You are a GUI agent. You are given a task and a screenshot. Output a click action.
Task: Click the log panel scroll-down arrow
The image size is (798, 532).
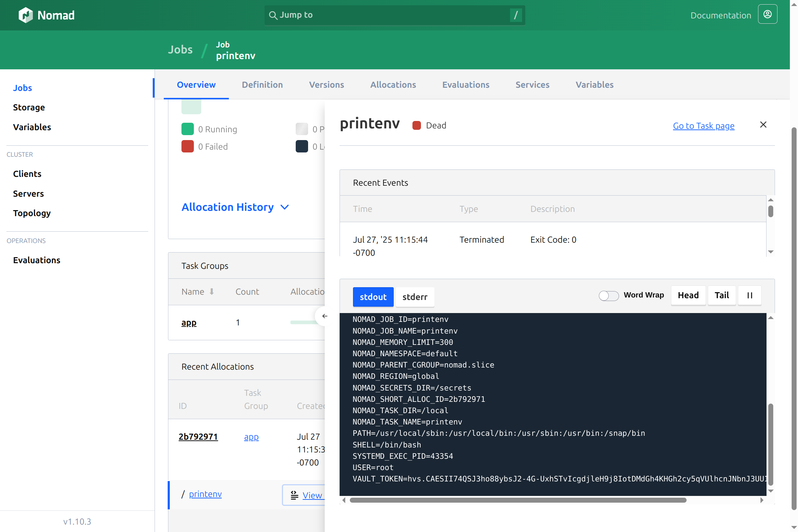click(x=771, y=491)
